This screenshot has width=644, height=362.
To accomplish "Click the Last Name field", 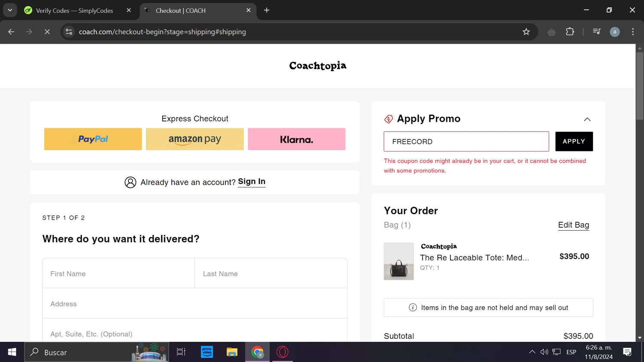I will 271,273.
